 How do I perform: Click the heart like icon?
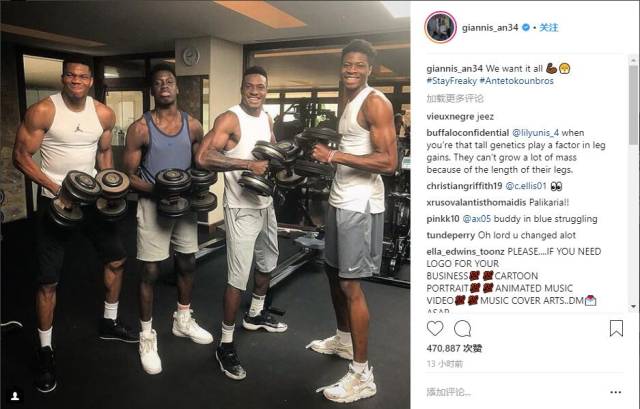pos(435,329)
